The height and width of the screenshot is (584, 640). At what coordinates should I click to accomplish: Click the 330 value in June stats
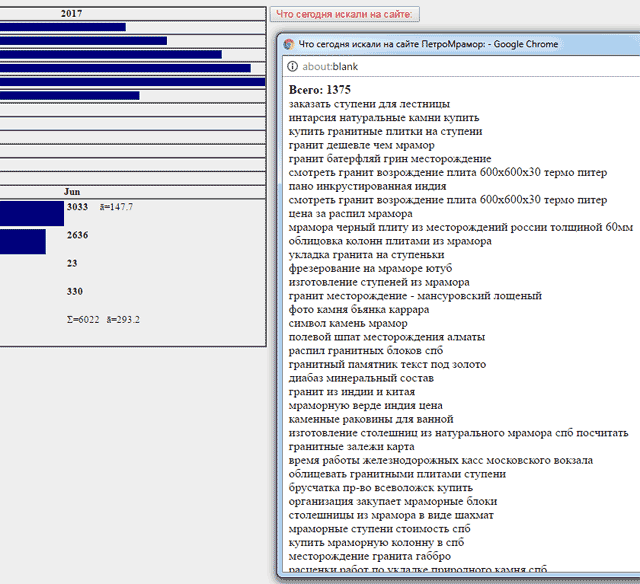[75, 291]
